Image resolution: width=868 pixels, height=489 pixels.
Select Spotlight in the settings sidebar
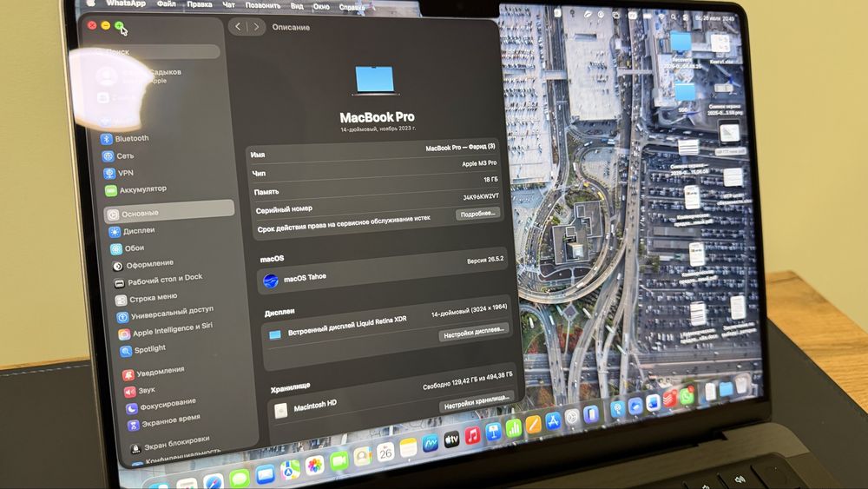click(x=143, y=349)
